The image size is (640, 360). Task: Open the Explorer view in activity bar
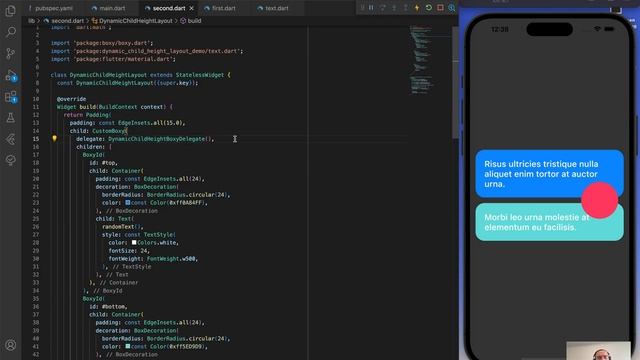coord(11,11)
